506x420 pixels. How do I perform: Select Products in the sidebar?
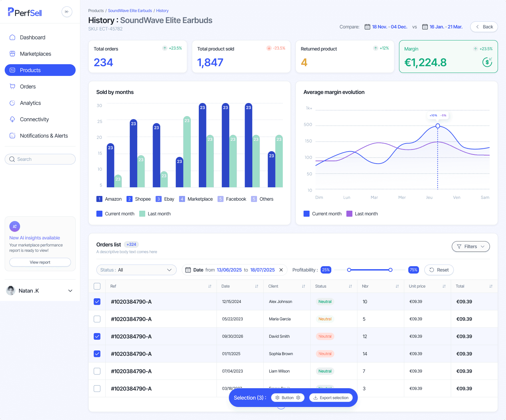[x=40, y=70]
